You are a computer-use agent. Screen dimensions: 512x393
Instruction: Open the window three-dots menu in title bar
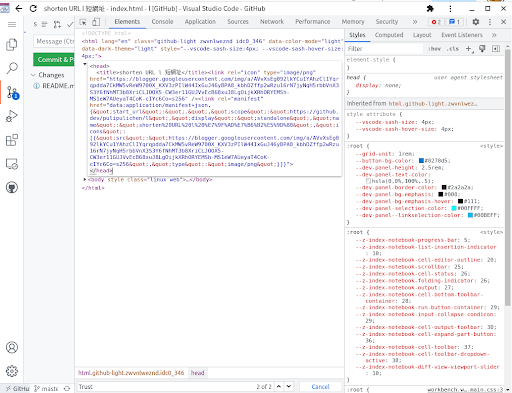[x=450, y=8]
